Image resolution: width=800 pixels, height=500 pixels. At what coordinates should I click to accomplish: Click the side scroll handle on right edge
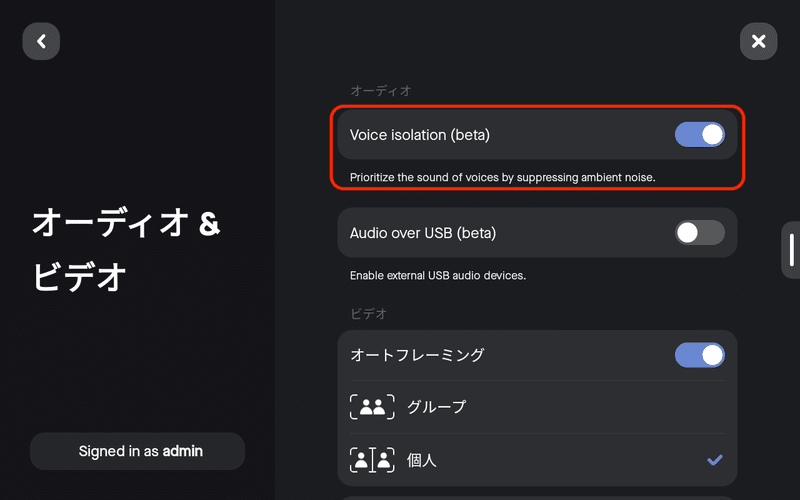[791, 250]
